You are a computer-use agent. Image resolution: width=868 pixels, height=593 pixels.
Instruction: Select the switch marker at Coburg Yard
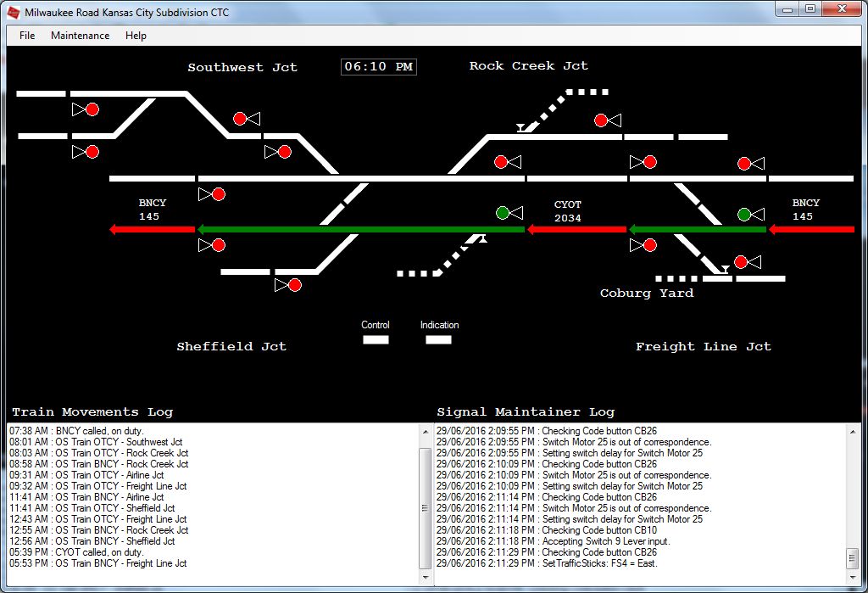(724, 269)
